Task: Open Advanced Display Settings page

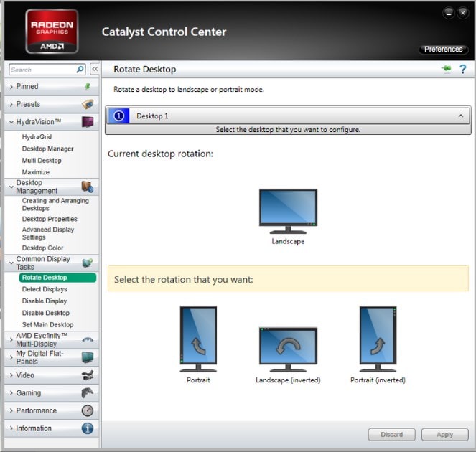Action: point(48,233)
